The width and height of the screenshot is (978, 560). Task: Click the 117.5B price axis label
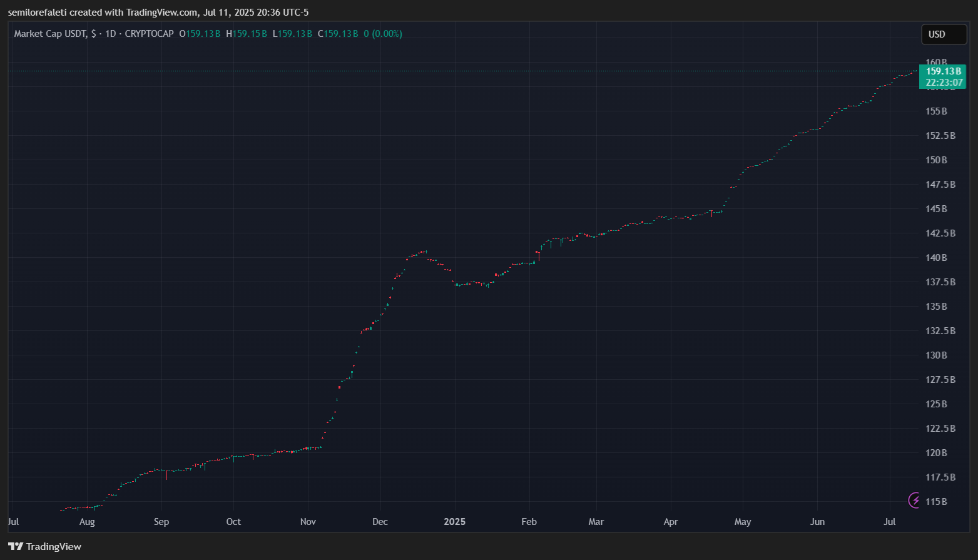(940, 477)
